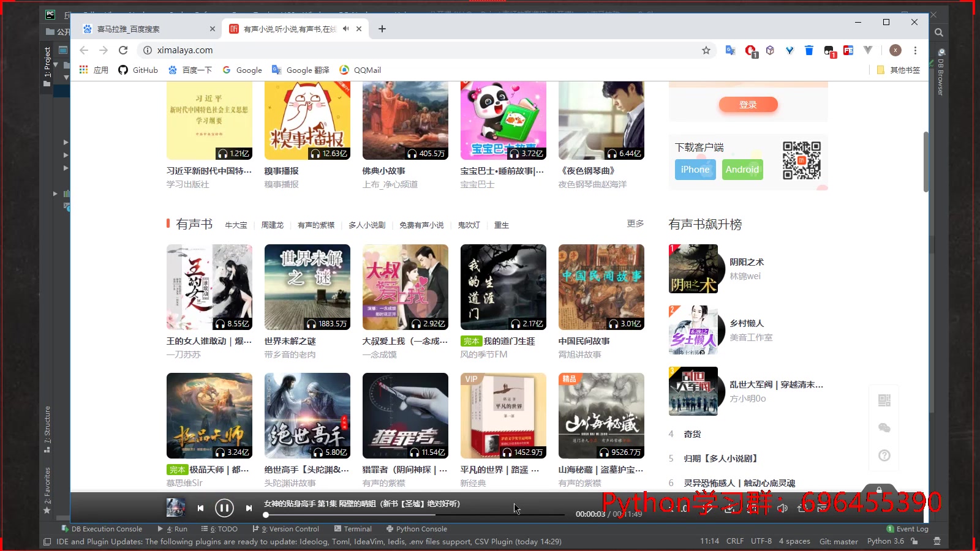Select the 多人小说剧 category tag
Screen dimensions: 980x551
click(x=367, y=225)
